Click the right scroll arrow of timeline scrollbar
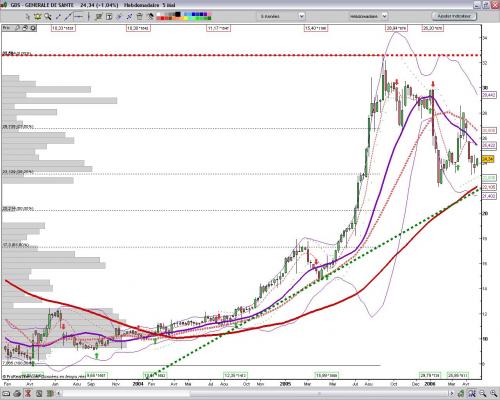Screen dimensions: 500x400 452,394
